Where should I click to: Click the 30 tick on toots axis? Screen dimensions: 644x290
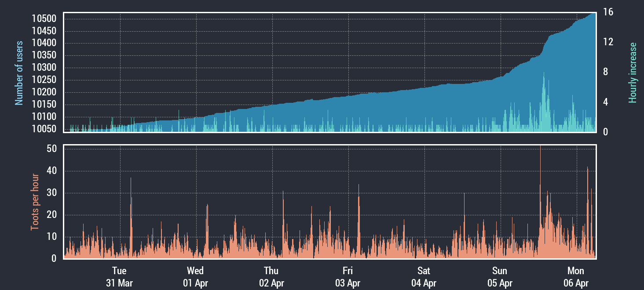click(x=51, y=193)
